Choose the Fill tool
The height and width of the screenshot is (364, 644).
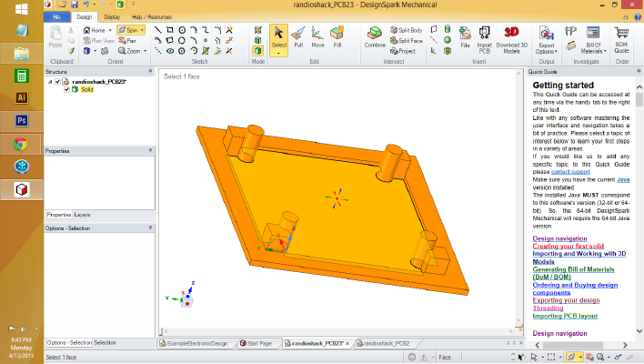point(337,37)
